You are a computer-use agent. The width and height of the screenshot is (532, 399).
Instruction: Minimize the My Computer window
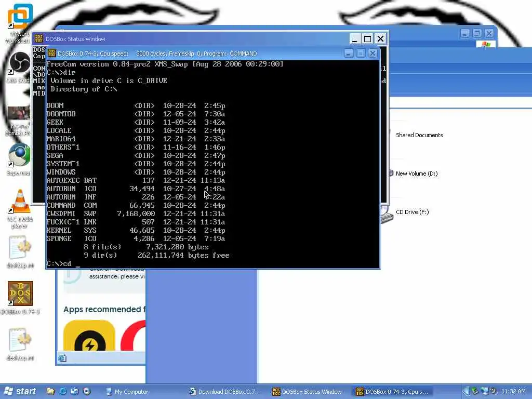point(465,33)
